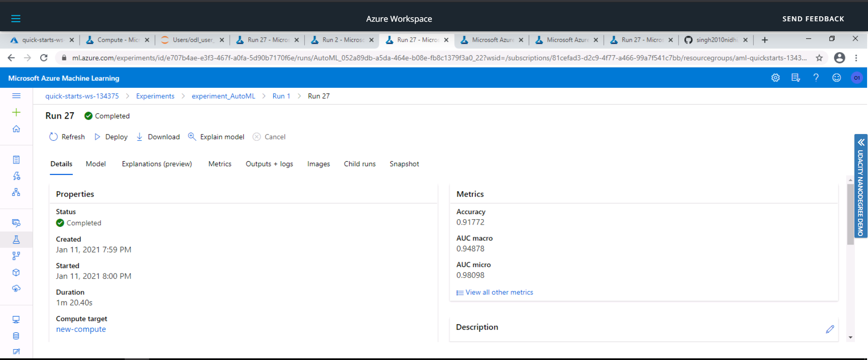Go to quick-starts-ws-134375 breadcrumb
Screen dimensions: 868x360
pos(82,96)
